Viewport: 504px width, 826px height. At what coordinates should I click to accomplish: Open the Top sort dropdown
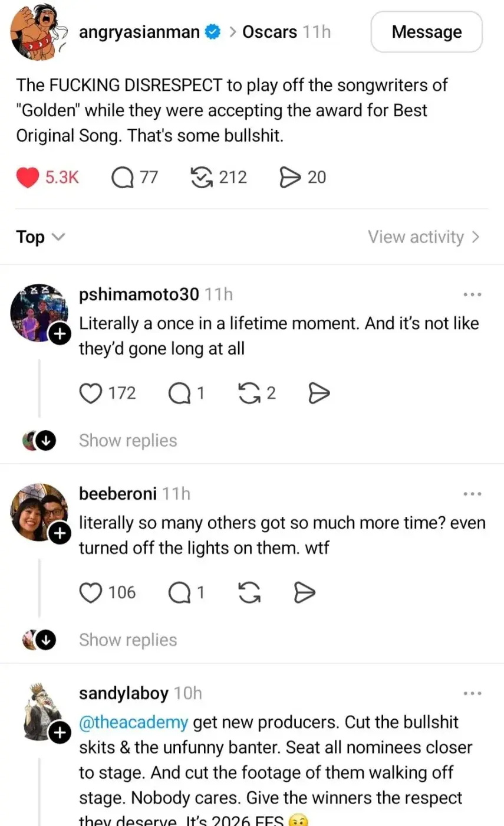click(40, 237)
